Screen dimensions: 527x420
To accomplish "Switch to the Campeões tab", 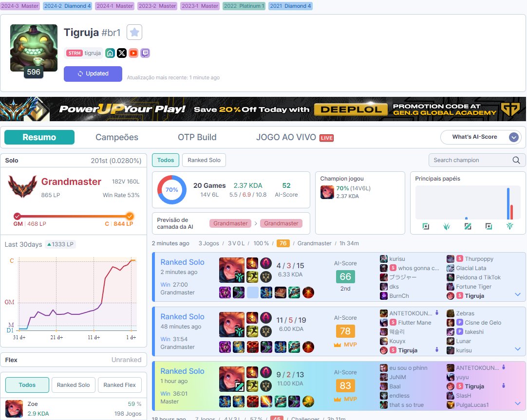I will 116,137.
